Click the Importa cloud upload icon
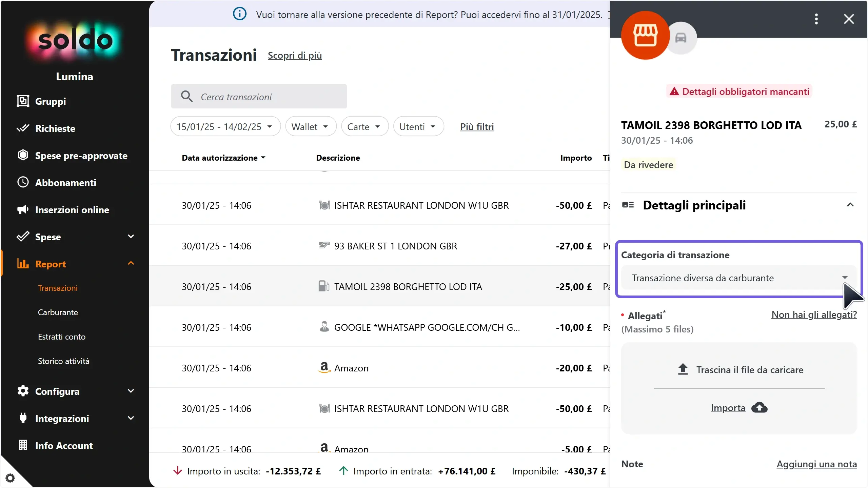 coord(759,407)
